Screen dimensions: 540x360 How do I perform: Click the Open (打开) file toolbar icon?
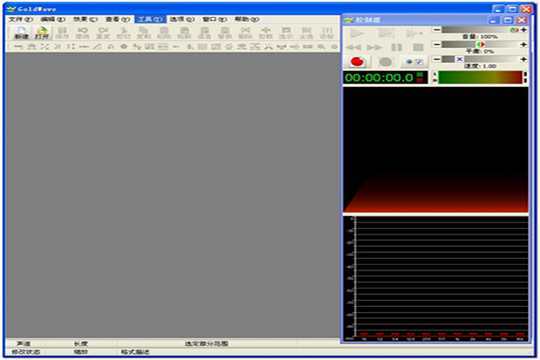pyautogui.click(x=42, y=33)
